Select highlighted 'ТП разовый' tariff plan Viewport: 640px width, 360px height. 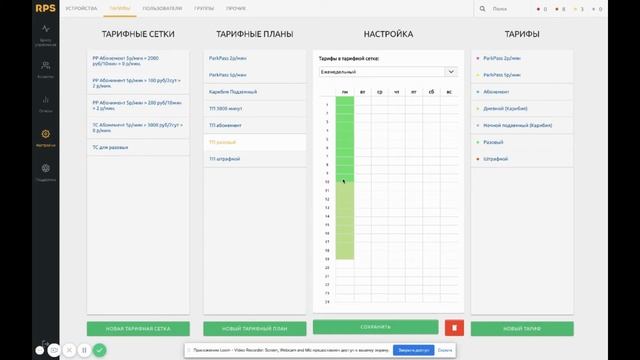tap(255, 142)
